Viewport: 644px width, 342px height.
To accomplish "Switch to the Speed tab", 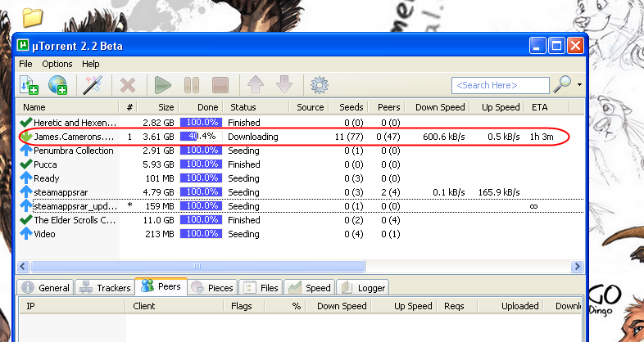I will (x=310, y=287).
